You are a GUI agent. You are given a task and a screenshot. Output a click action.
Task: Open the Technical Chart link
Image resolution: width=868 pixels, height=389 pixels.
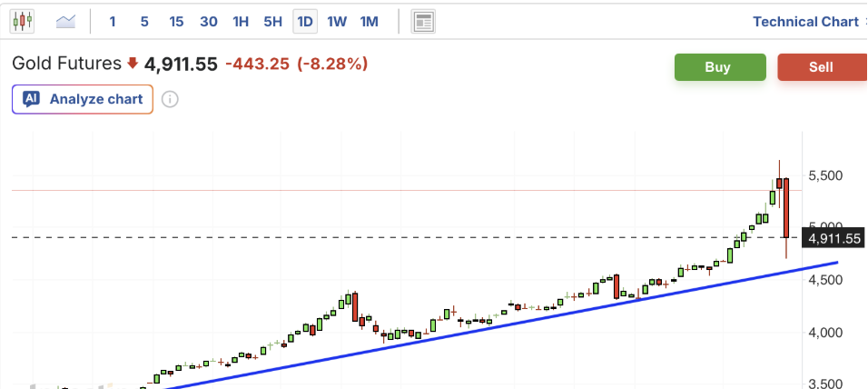(805, 22)
